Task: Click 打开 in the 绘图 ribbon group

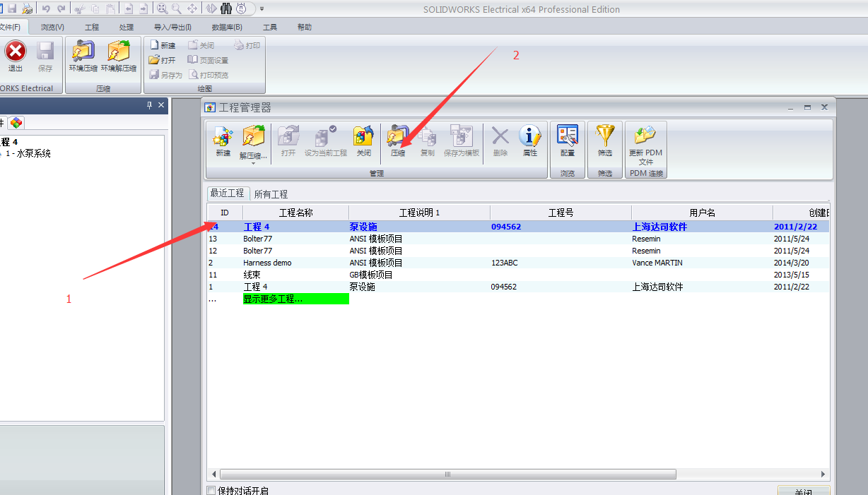Action: tap(162, 60)
